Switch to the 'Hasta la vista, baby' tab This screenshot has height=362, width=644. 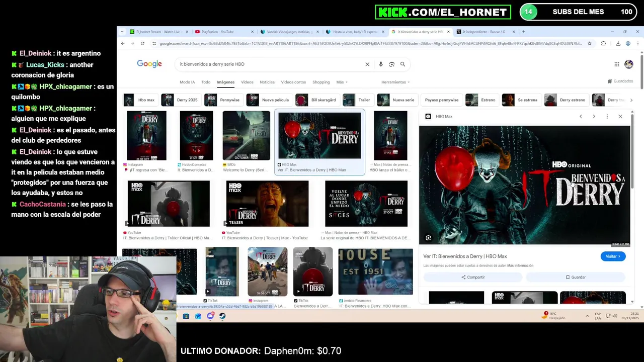pyautogui.click(x=354, y=32)
